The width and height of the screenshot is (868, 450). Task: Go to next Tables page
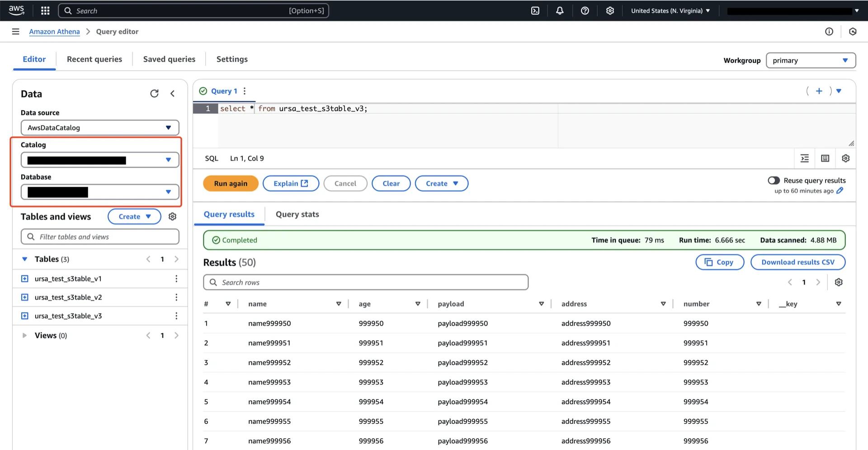pos(176,259)
